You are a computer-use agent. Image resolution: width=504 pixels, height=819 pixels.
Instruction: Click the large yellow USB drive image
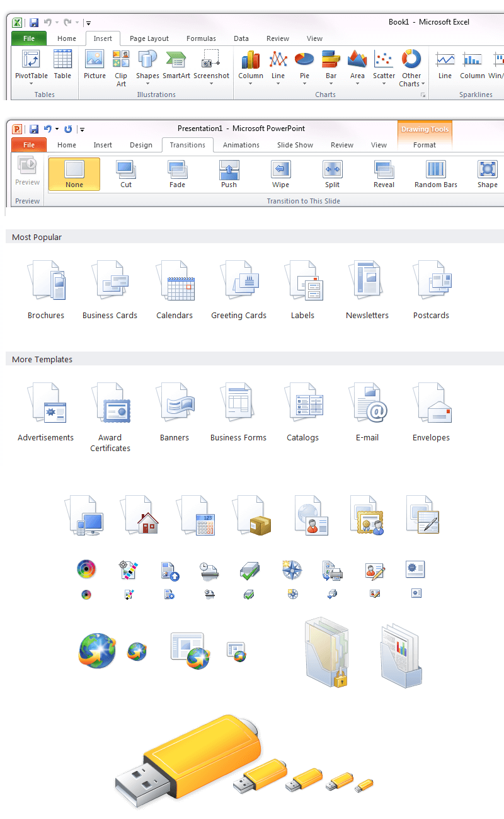(x=188, y=762)
